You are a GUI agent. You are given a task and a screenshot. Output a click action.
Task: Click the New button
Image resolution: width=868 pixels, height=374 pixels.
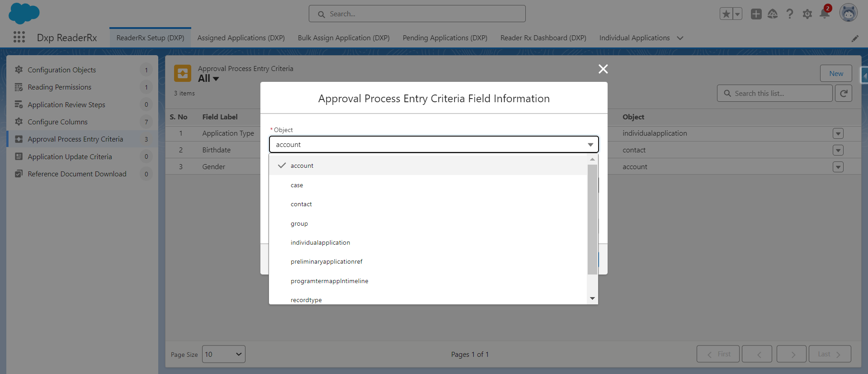835,73
